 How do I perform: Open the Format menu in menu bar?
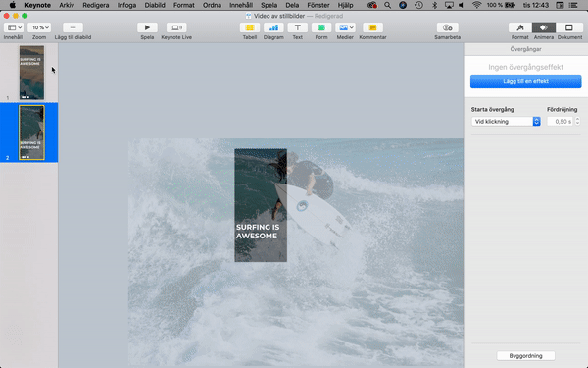184,5
